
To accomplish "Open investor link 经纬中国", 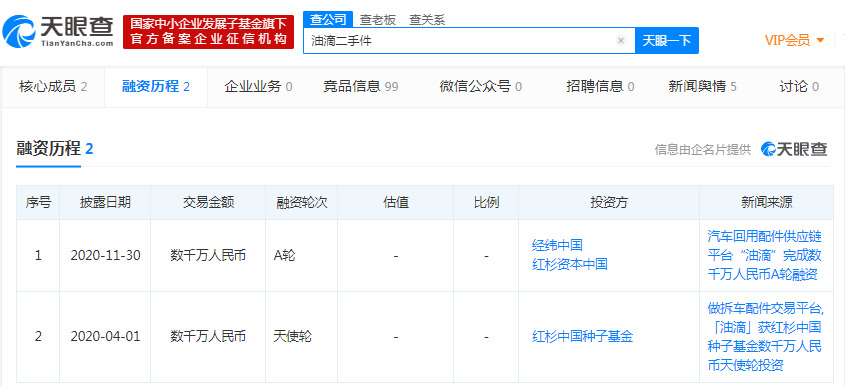I will (x=557, y=245).
